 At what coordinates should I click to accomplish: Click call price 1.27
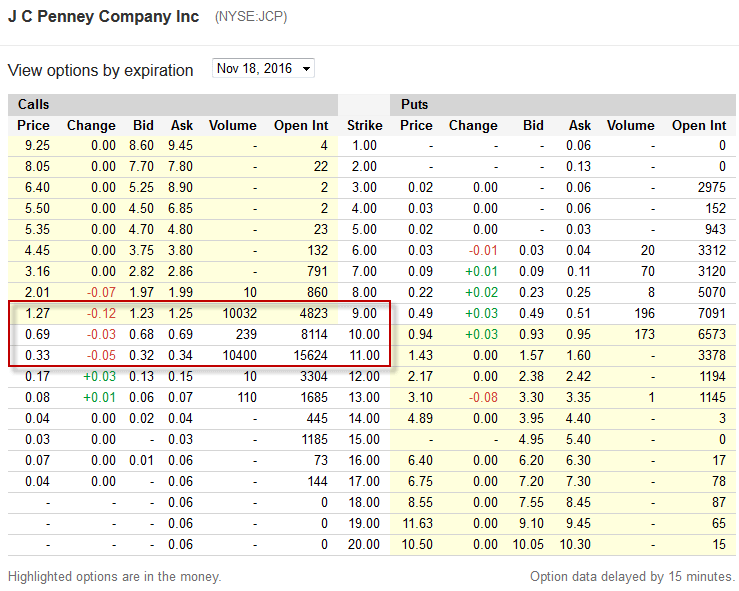(x=37, y=313)
